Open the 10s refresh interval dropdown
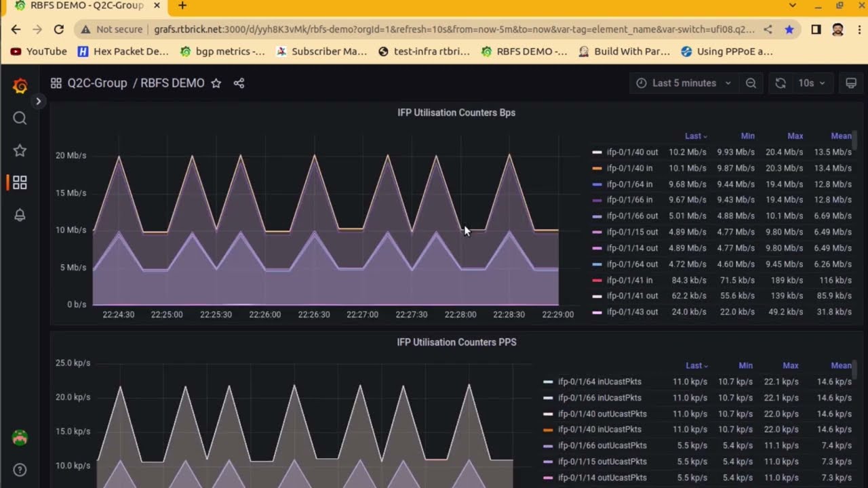This screenshot has height=488, width=868. point(811,83)
